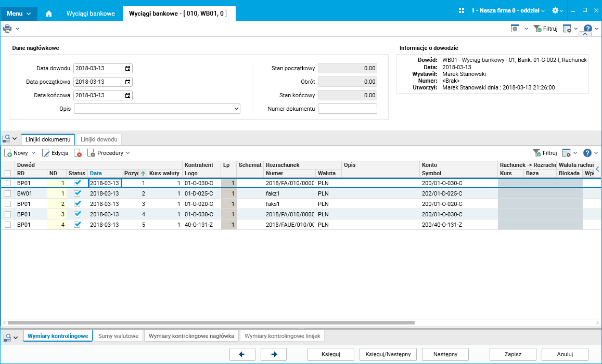
Task: Click the printer icon in top toolbar
Action: [7, 29]
